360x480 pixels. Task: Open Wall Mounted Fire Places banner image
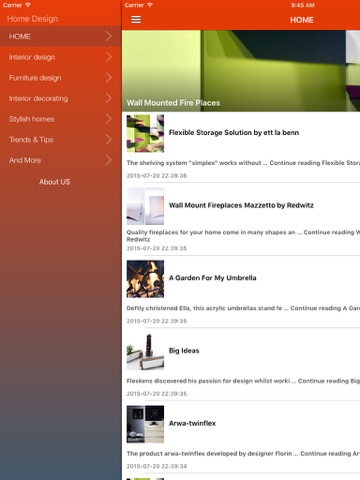(x=241, y=71)
